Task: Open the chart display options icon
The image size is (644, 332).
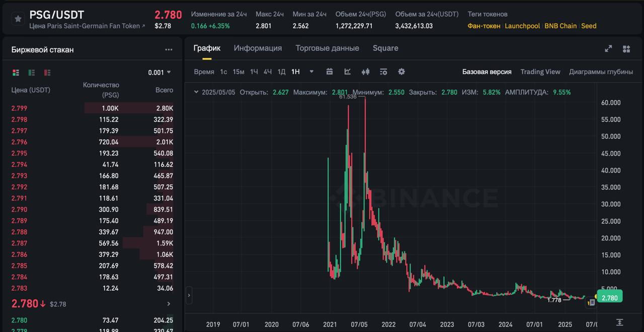Action: click(x=383, y=71)
